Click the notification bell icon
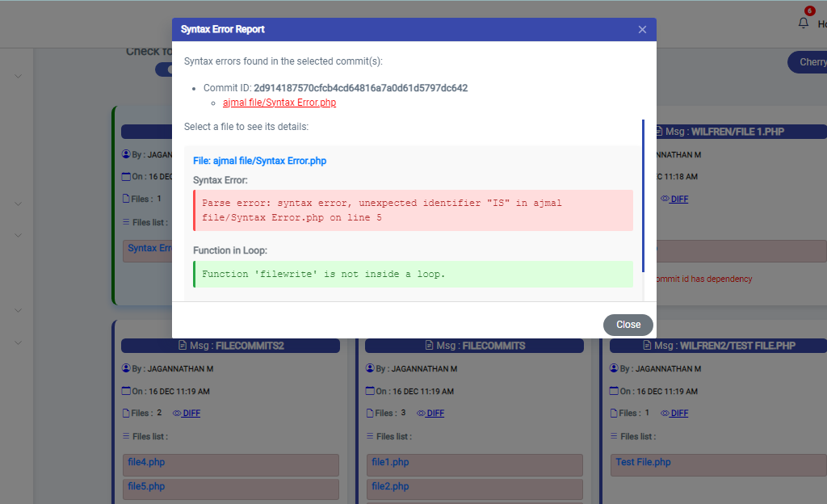 pyautogui.click(x=803, y=23)
